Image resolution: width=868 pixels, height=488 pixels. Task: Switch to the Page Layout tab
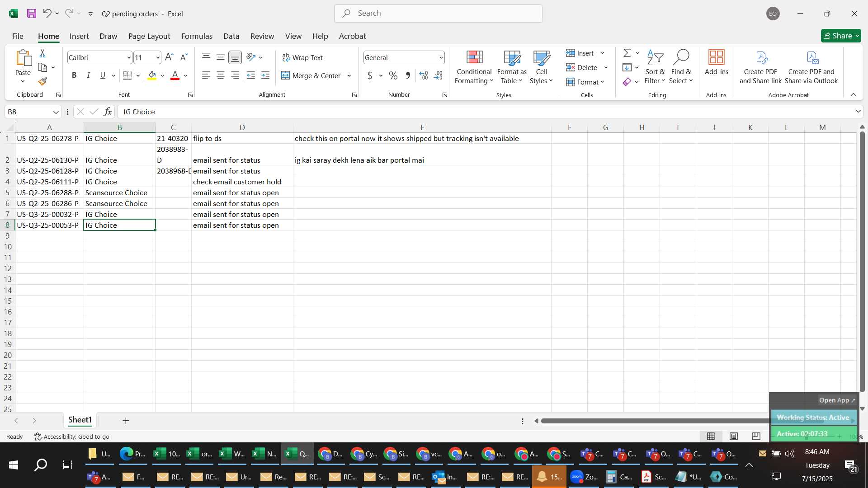click(x=149, y=36)
